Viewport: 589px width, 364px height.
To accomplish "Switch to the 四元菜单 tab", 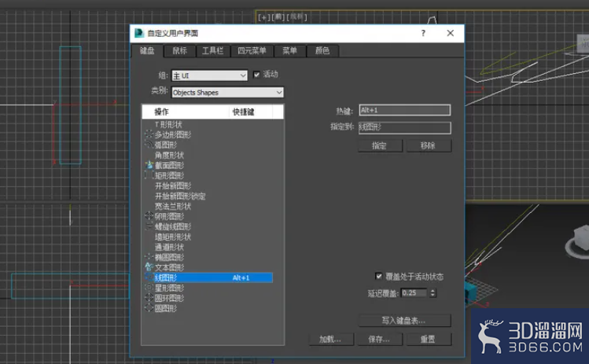I will pos(252,51).
